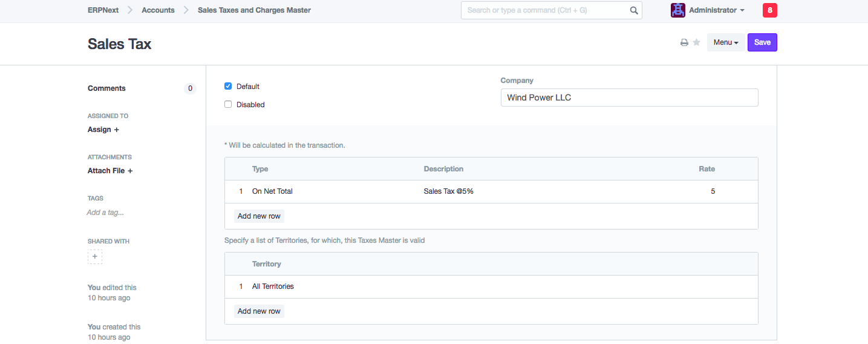868x344 pixels.
Task: Click Attach File plus in sidebar
Action: (x=110, y=171)
